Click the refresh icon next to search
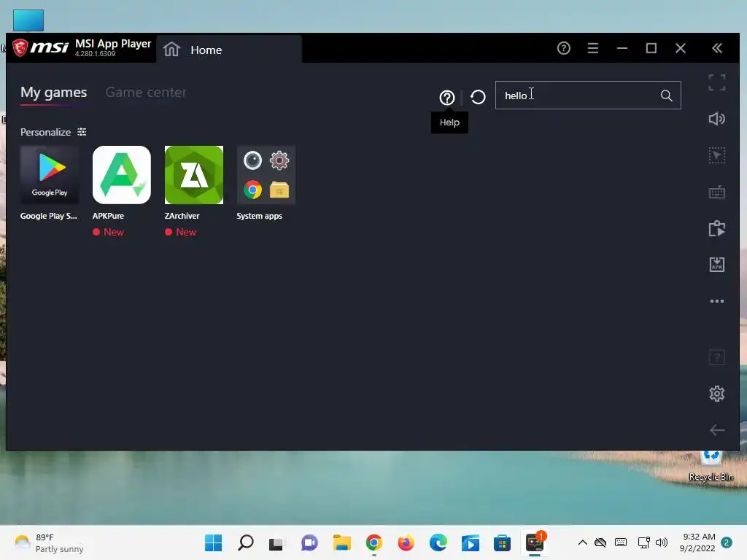This screenshot has width=747, height=560. pos(478,97)
